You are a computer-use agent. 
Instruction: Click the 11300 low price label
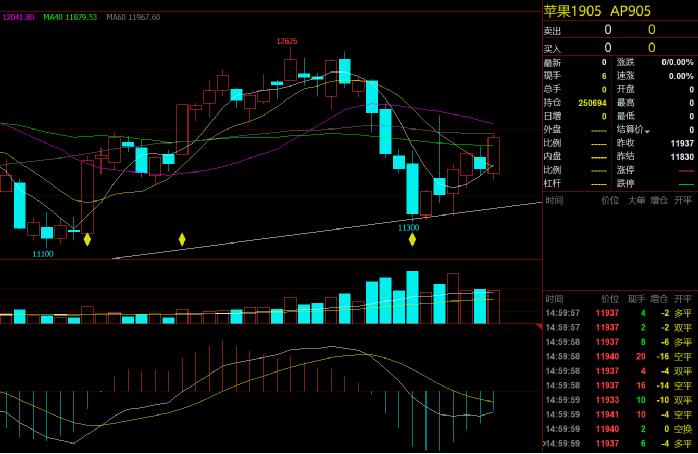pyautogui.click(x=408, y=228)
